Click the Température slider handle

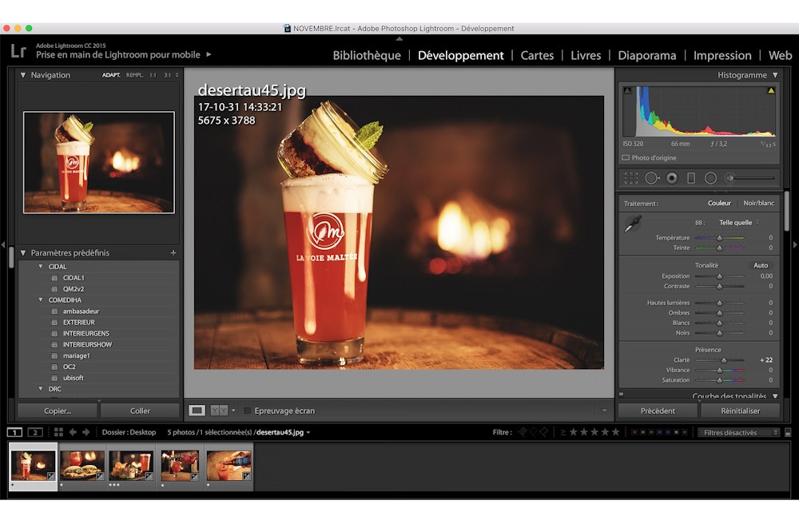[720, 238]
